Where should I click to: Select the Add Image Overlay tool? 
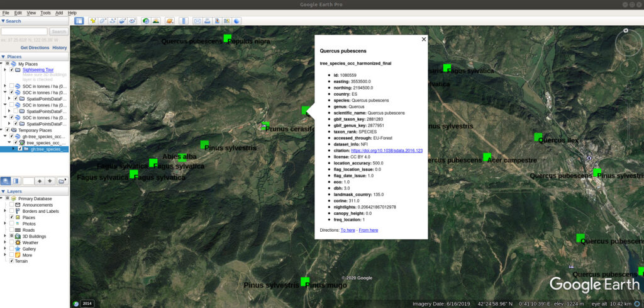[x=123, y=21]
